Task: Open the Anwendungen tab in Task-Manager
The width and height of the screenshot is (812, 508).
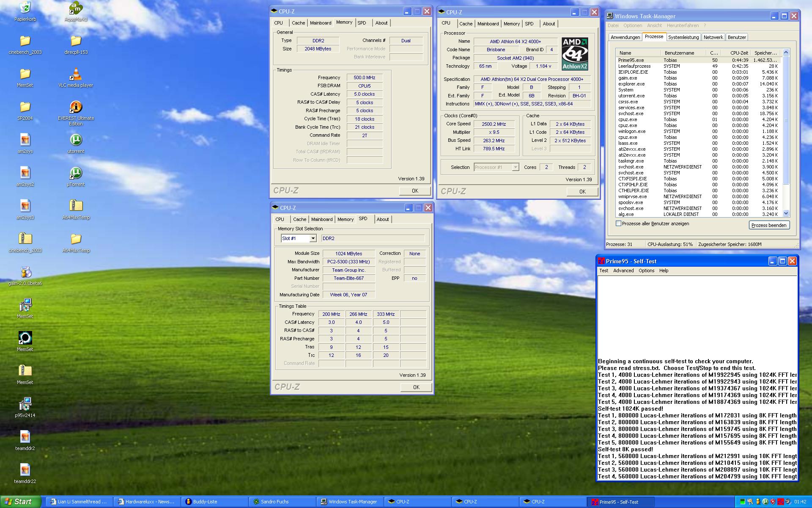Action: click(625, 37)
